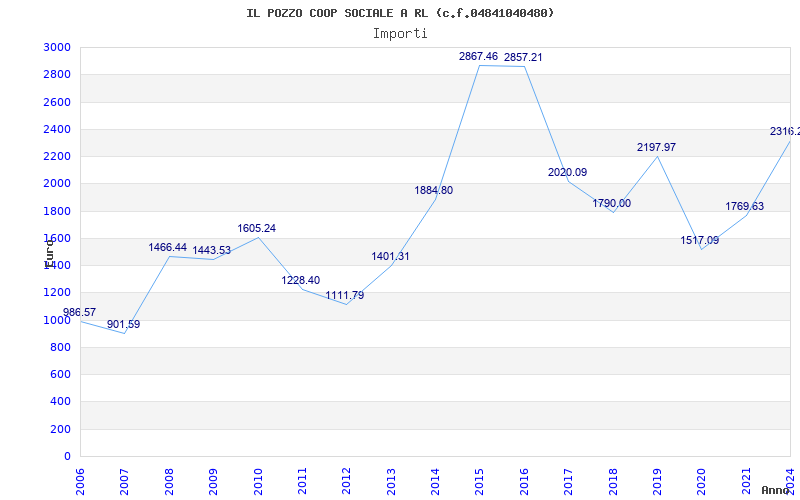
Task: Select data label 1517.09
Action: [699, 240]
